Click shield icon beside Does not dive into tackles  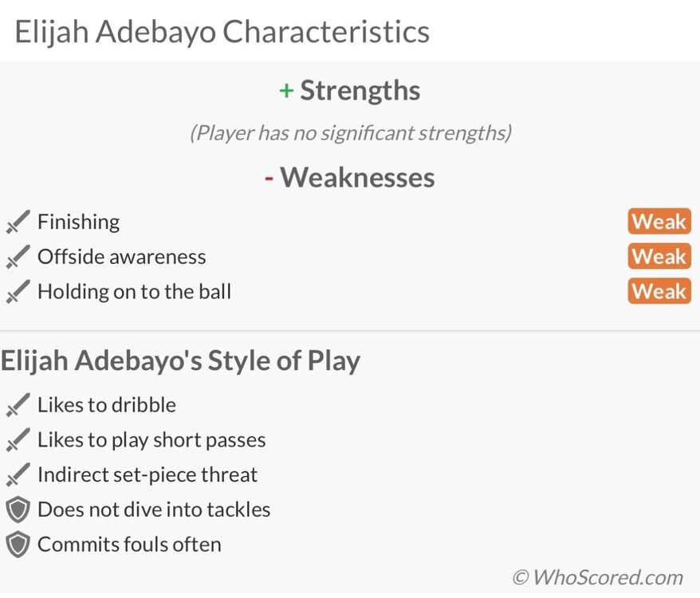[x=18, y=509]
